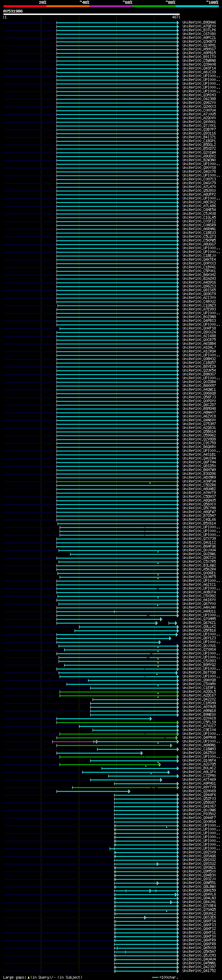Click the orange ~40% identity legend segment
The height and width of the screenshot is (980, 222).
click(68, 6)
